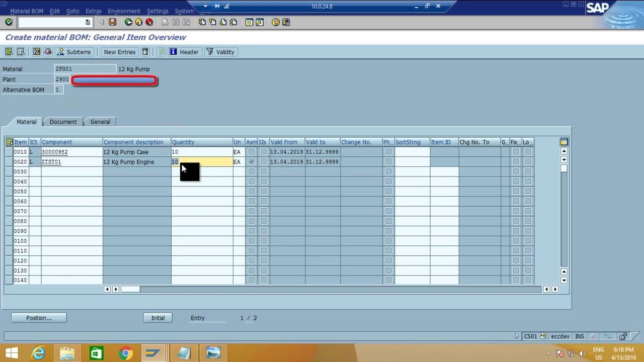This screenshot has height=362, width=644.
Task: Select the Quantity cell of item 0010
Action: tap(202, 152)
